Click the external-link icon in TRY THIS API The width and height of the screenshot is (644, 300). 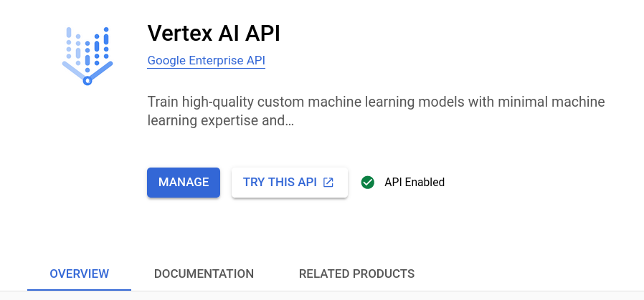[328, 183]
